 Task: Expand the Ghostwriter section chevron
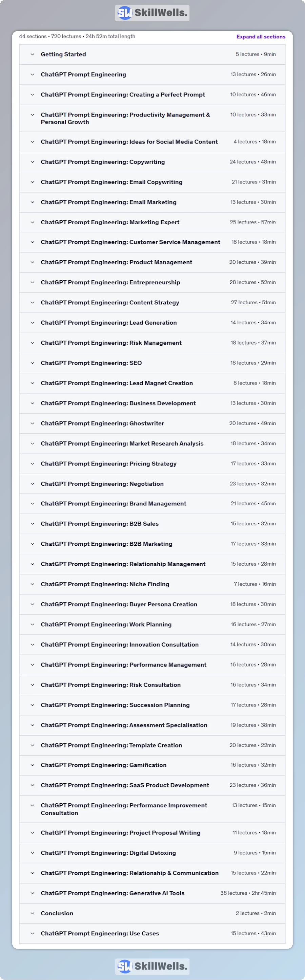pos(33,424)
